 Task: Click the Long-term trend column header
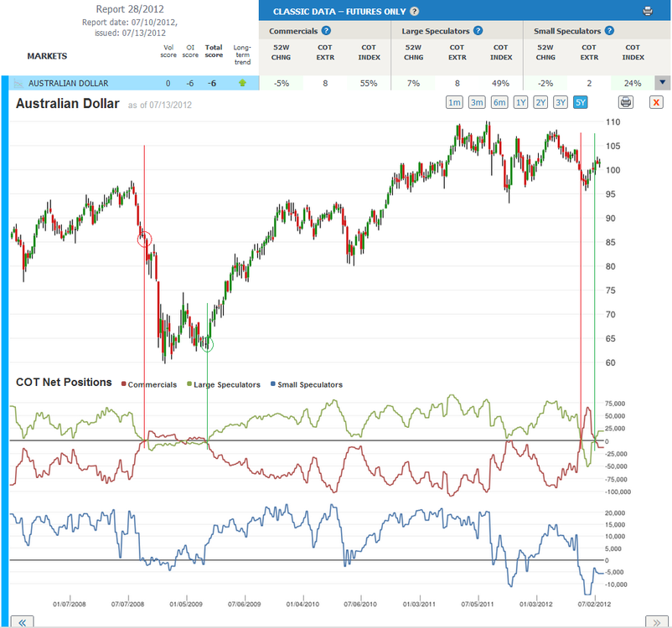[x=242, y=54]
